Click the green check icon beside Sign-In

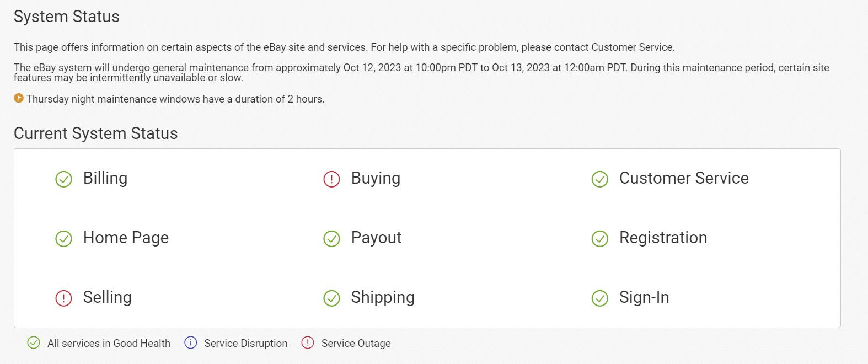pos(599,298)
